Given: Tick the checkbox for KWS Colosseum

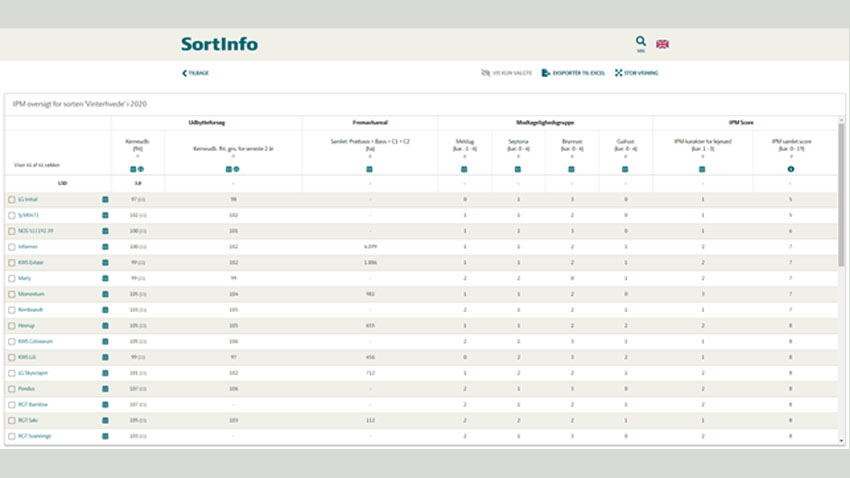Looking at the screenshot, I should [x=12, y=341].
